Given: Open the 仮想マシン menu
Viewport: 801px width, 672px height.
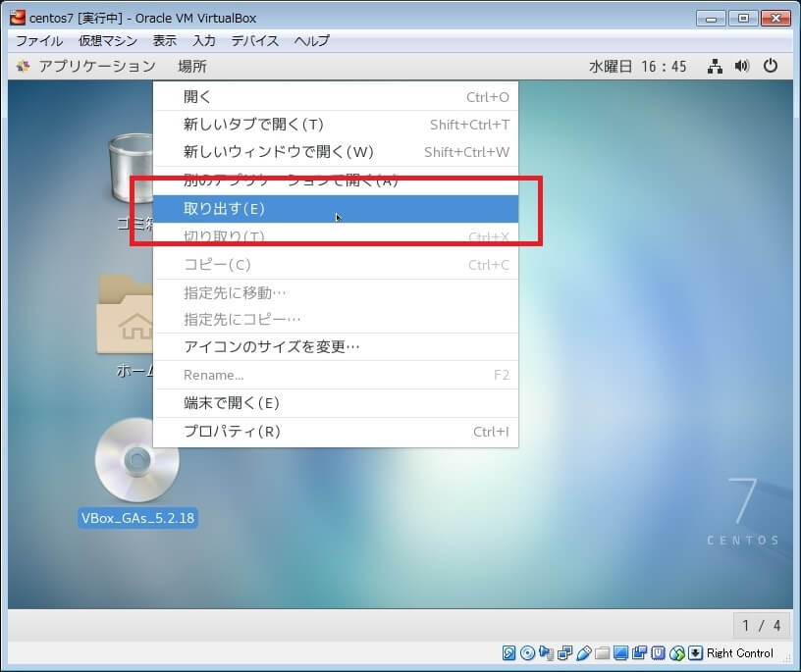Looking at the screenshot, I should [x=107, y=41].
